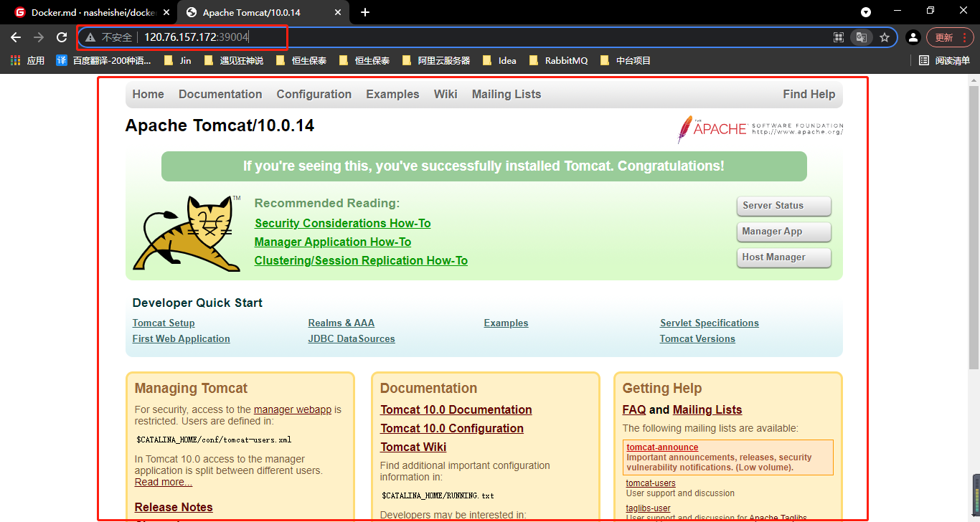This screenshot has width=980, height=522.
Task: Open the QR code icon in address bar
Action: click(838, 37)
